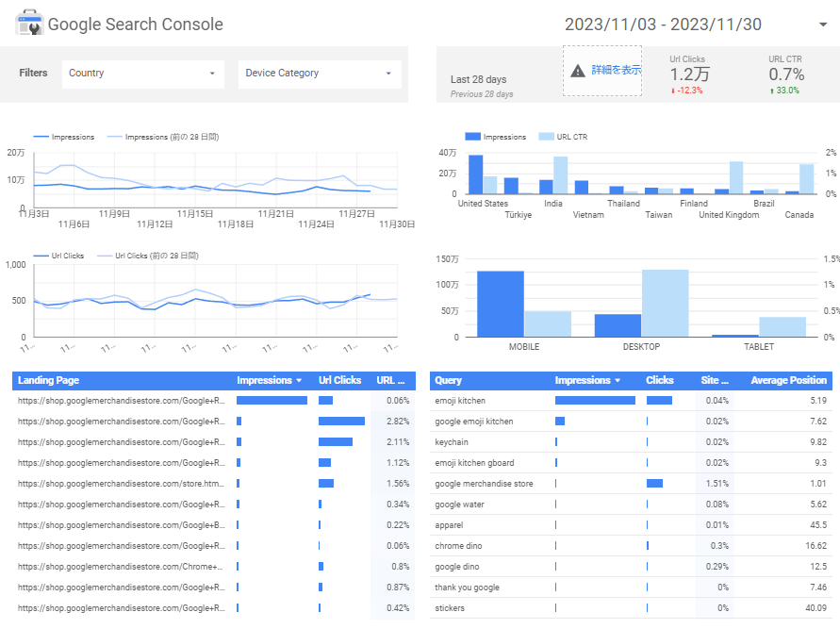This screenshot has height=629, width=840.
Task: Click the India label on country chart
Action: click(x=552, y=204)
